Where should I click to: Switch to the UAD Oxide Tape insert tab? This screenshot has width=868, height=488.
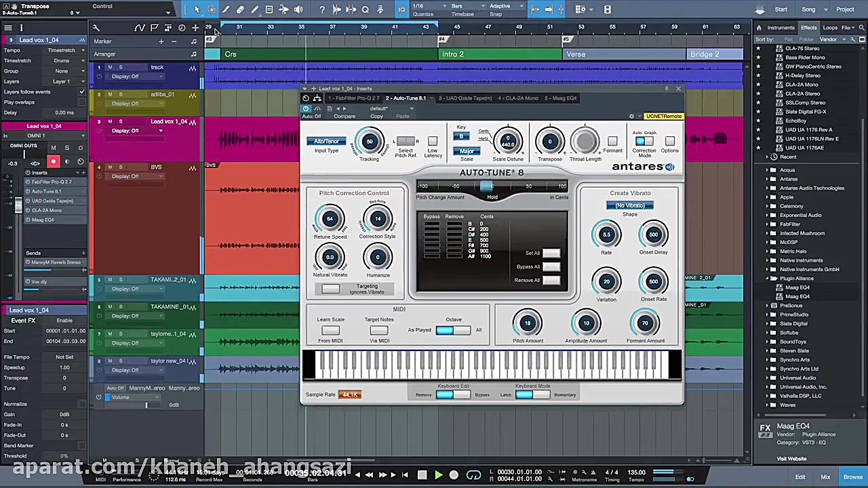coord(465,98)
